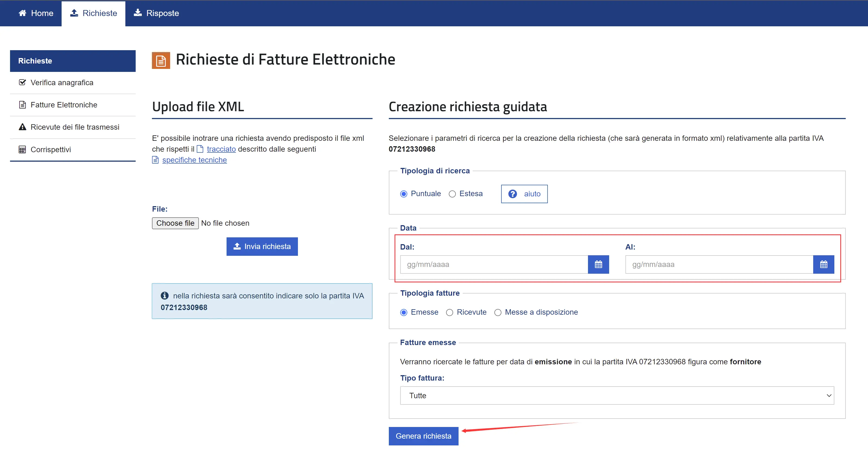Click the Home house icon

tap(23, 13)
